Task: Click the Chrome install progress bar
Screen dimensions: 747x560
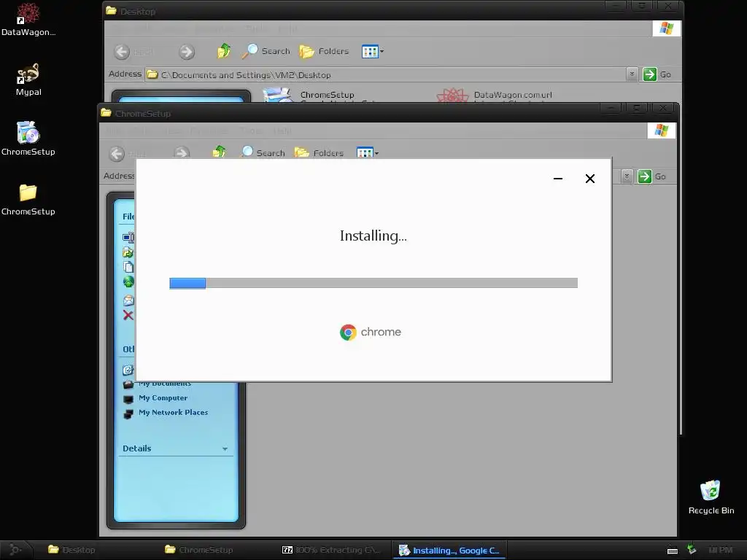Action: 373,284
